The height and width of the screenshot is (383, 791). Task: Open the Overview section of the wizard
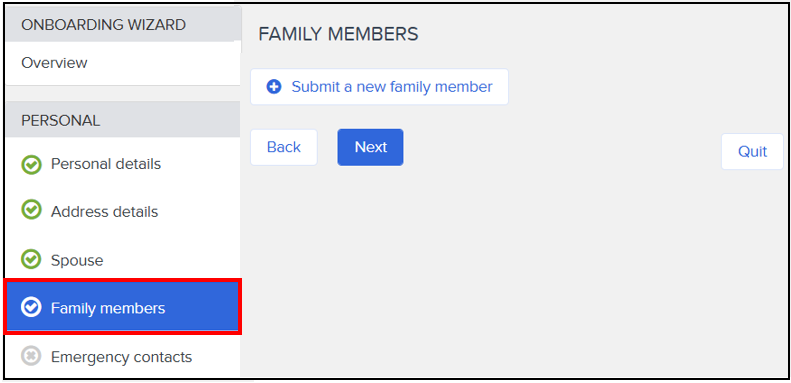[x=123, y=63]
